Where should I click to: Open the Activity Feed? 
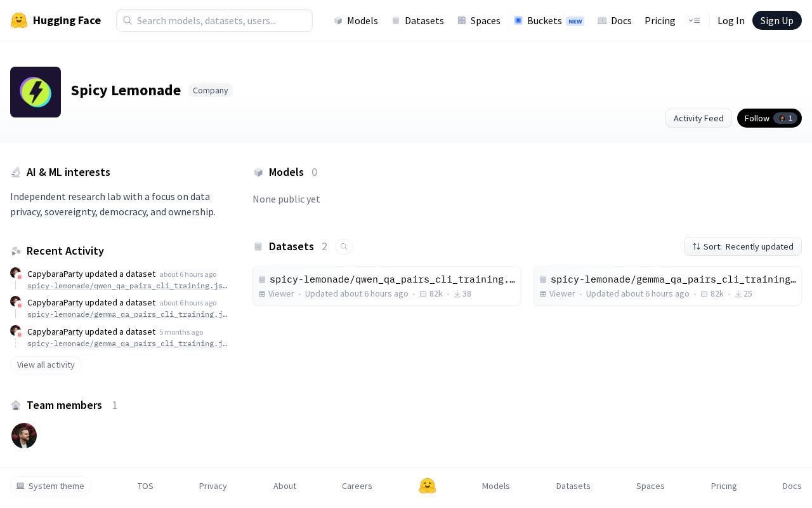click(698, 118)
